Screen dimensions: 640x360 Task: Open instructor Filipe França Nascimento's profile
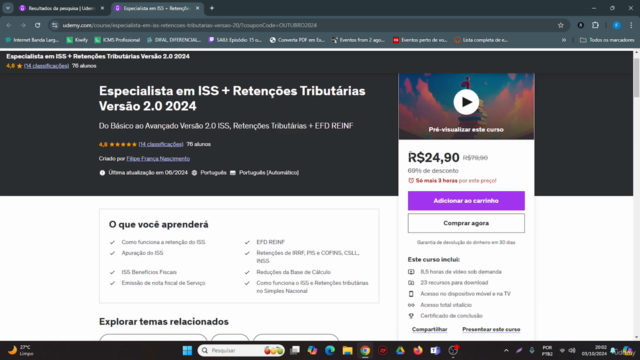click(158, 158)
